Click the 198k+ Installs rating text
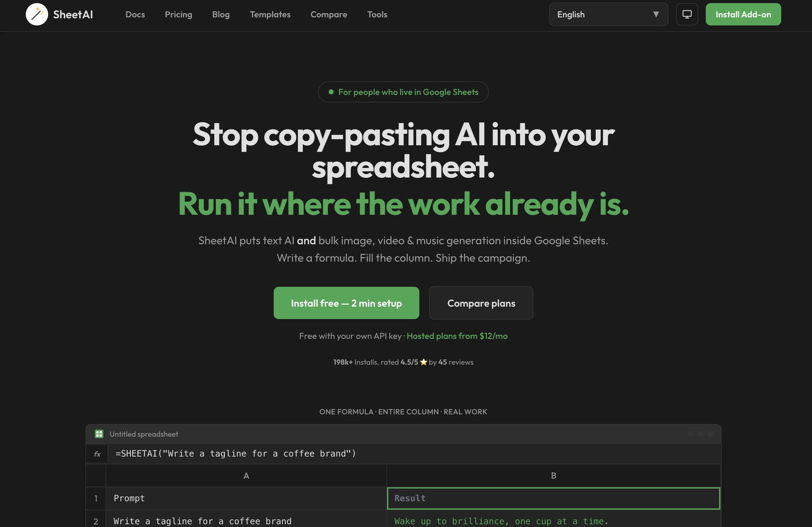Screen dimensions: 812x527 pyautogui.click(x=403, y=362)
